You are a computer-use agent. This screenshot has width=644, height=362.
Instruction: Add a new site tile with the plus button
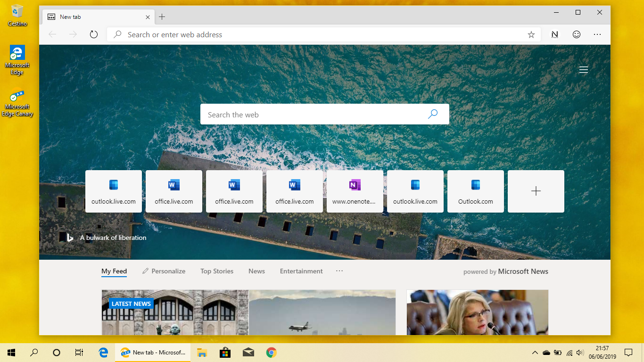(536, 191)
